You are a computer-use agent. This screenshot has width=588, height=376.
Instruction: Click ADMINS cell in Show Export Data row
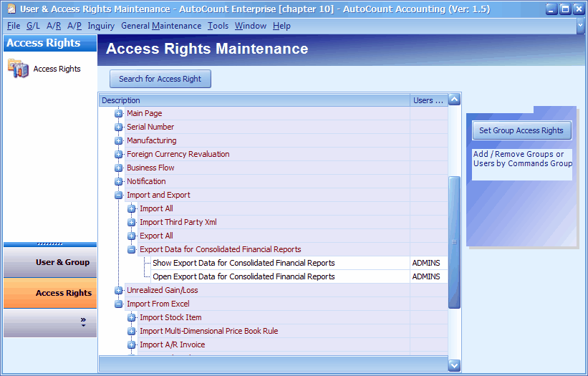point(429,263)
